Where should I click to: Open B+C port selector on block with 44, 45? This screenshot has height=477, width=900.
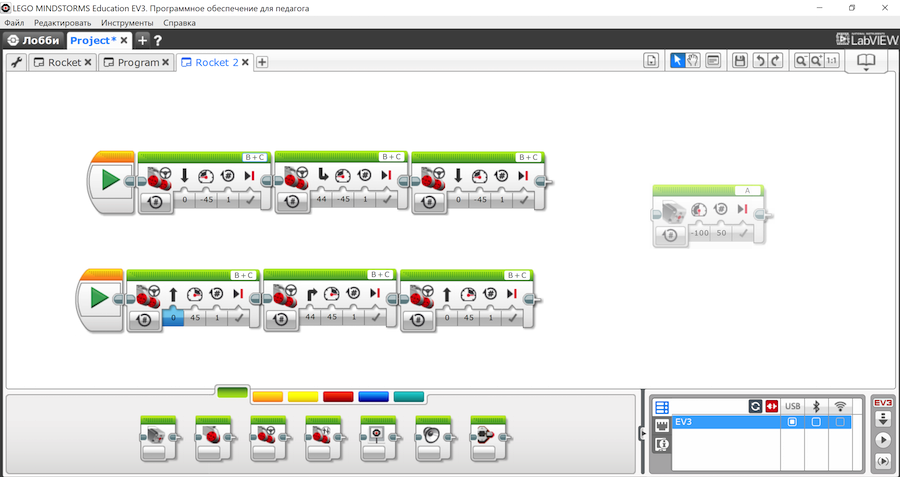pyautogui.click(x=380, y=275)
